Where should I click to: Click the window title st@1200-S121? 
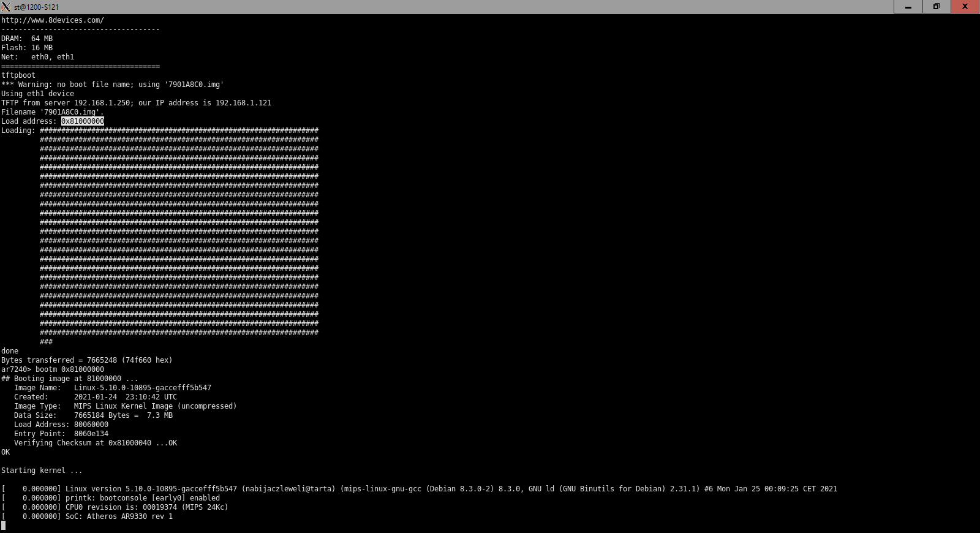(36, 7)
